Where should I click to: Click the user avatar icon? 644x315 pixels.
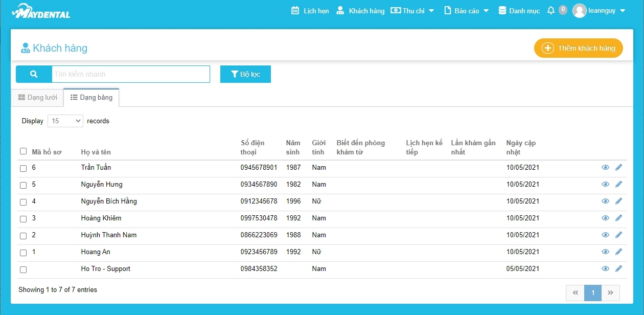click(x=579, y=11)
